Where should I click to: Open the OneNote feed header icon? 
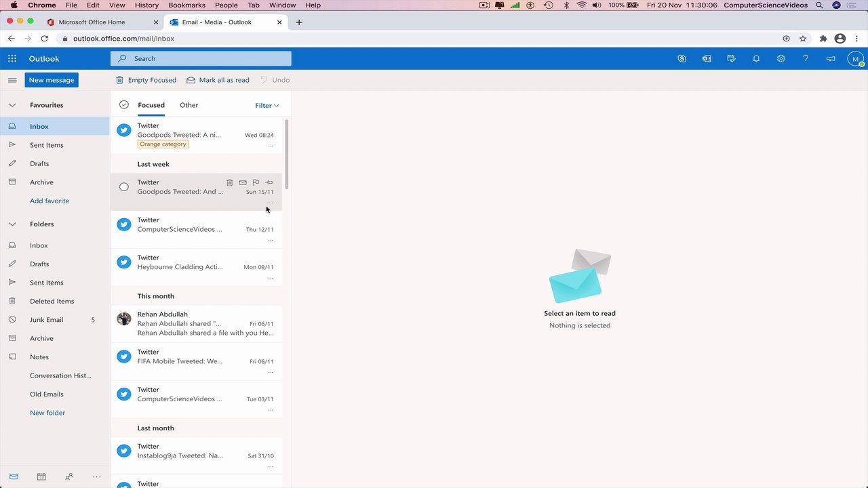707,58
